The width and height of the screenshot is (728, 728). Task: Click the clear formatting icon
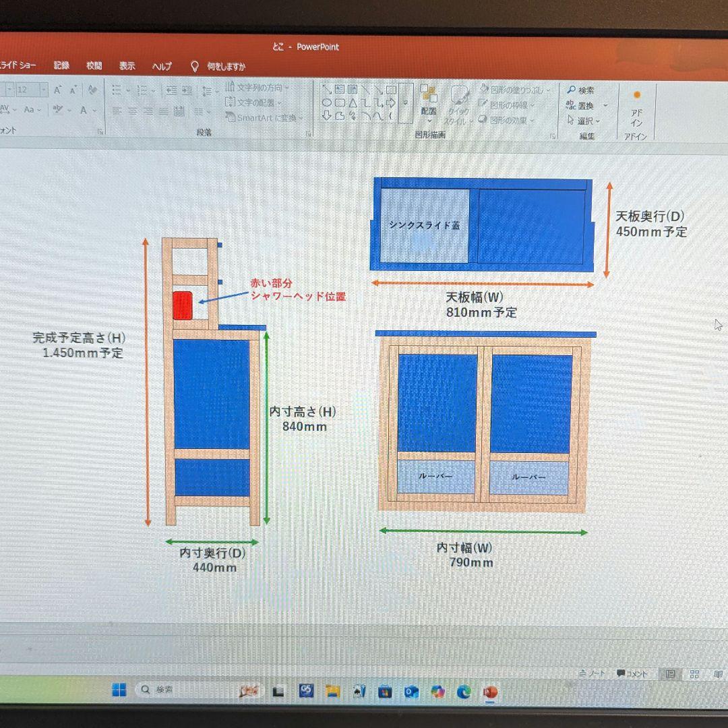coord(93,90)
